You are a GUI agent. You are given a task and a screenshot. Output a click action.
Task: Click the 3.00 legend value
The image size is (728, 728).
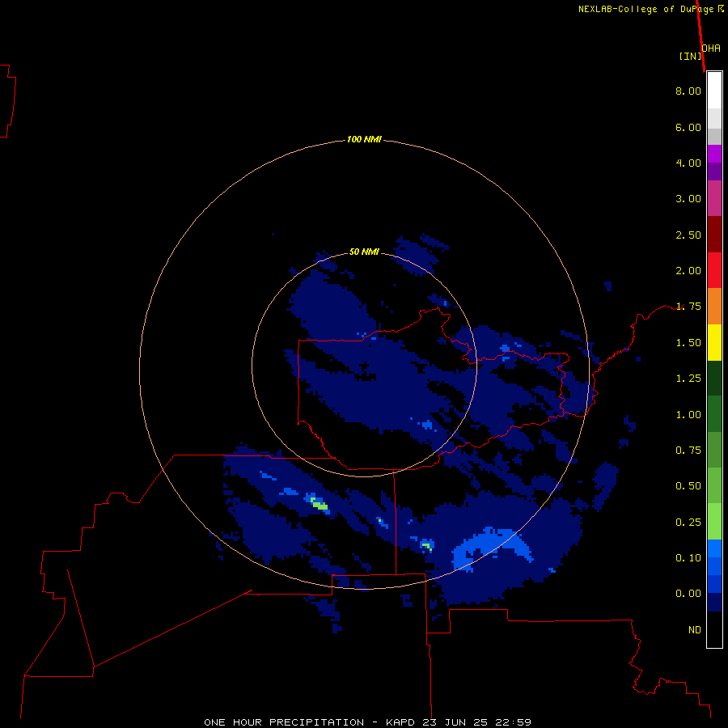688,199
